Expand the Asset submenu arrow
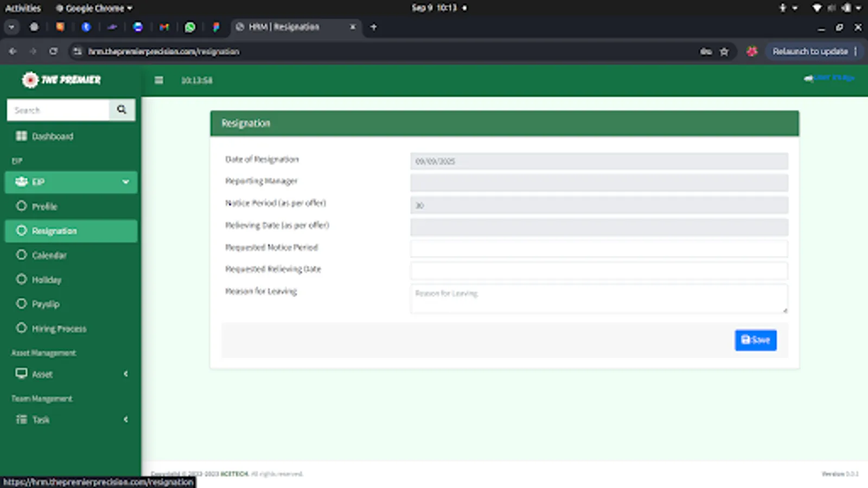 (126, 374)
